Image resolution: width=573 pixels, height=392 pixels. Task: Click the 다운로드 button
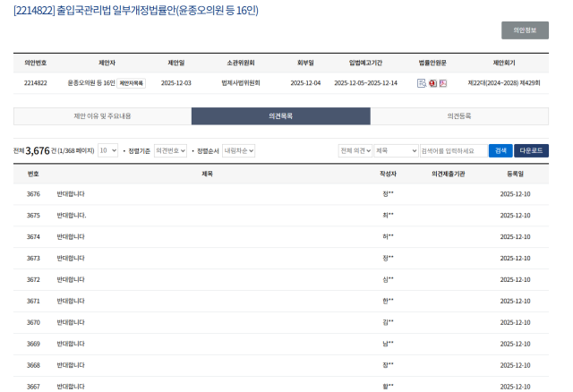click(531, 150)
